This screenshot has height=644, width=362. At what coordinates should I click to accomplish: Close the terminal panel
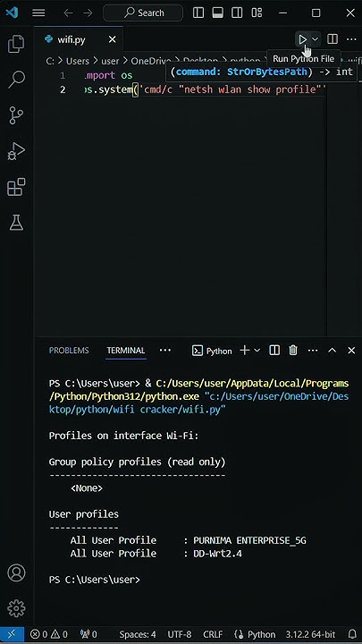(351, 351)
